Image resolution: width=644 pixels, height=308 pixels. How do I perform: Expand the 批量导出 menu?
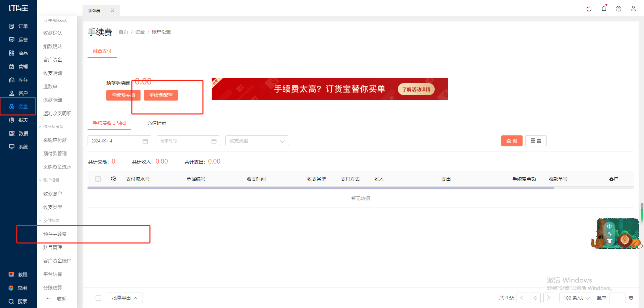(x=125, y=298)
